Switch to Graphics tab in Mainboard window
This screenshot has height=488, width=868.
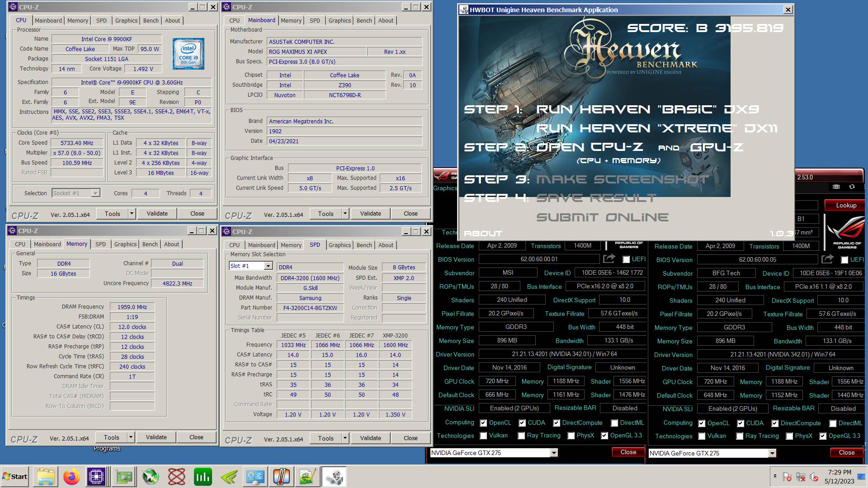click(x=340, y=20)
